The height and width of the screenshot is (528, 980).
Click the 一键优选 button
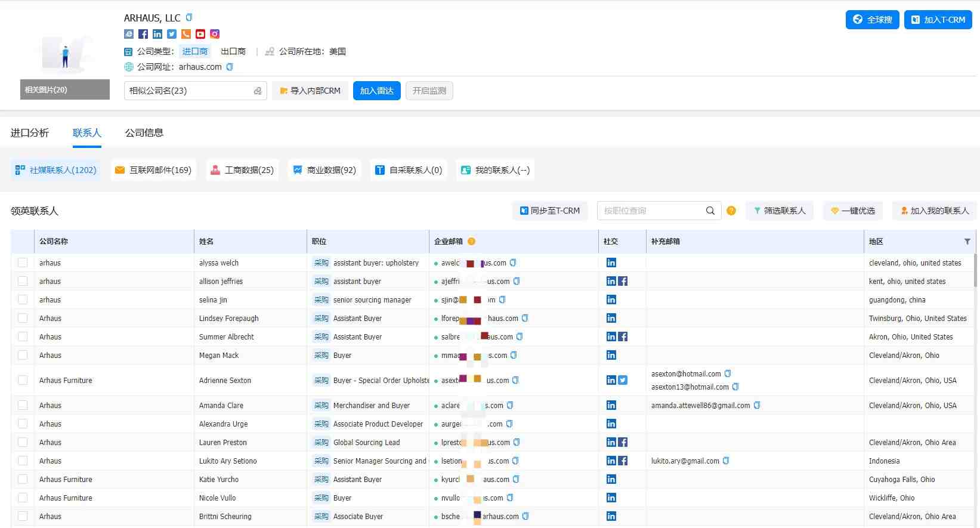point(854,211)
